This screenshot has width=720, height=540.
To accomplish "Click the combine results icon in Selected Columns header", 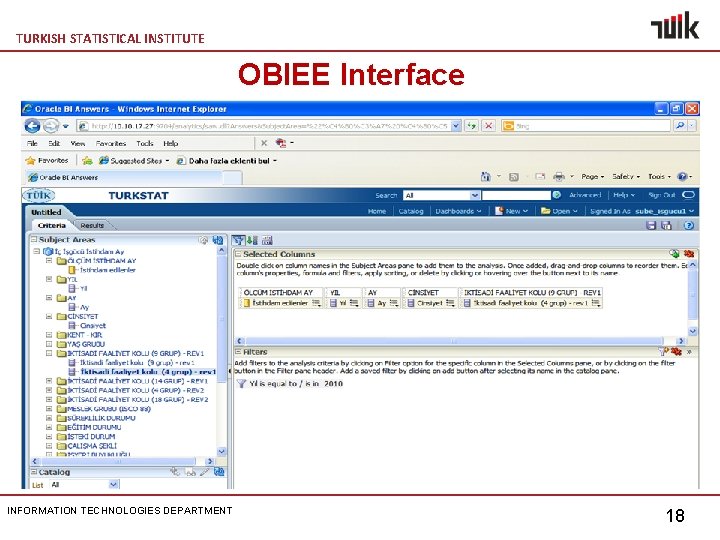I will [x=674, y=253].
